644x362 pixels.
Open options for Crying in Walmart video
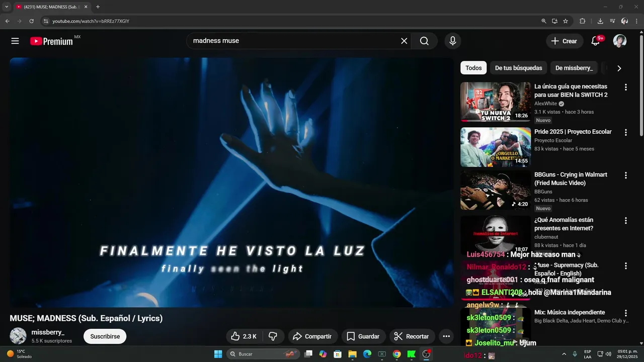click(626, 175)
